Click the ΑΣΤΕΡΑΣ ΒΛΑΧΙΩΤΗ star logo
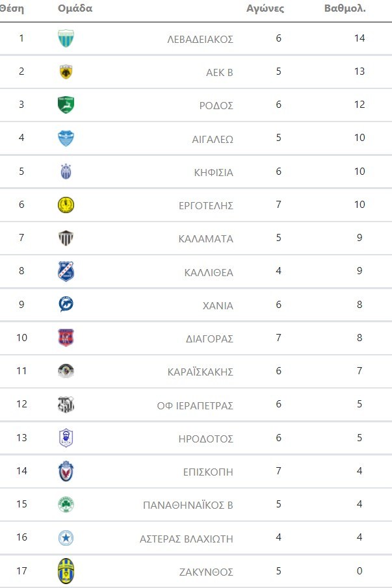Image resolution: width=392 pixels, height=588 pixels. click(x=66, y=539)
